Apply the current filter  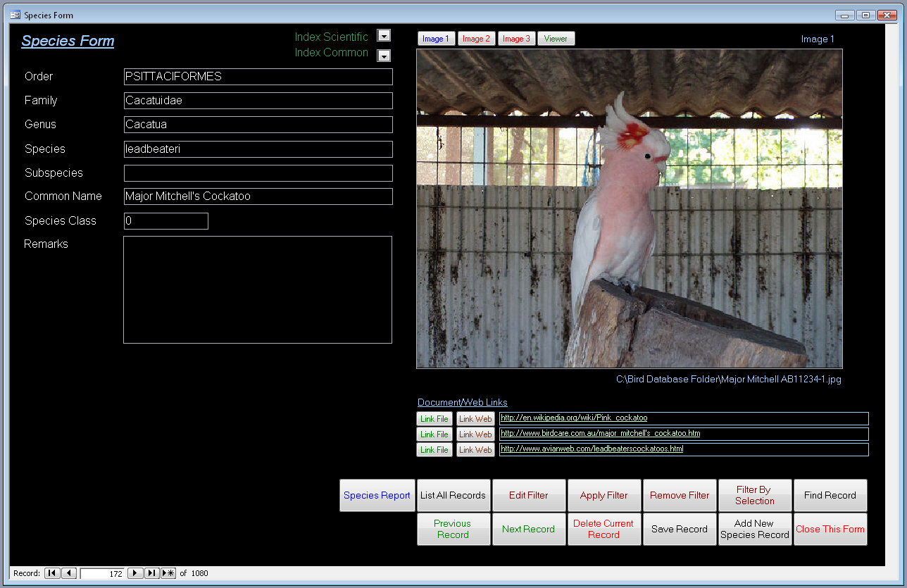click(x=604, y=495)
